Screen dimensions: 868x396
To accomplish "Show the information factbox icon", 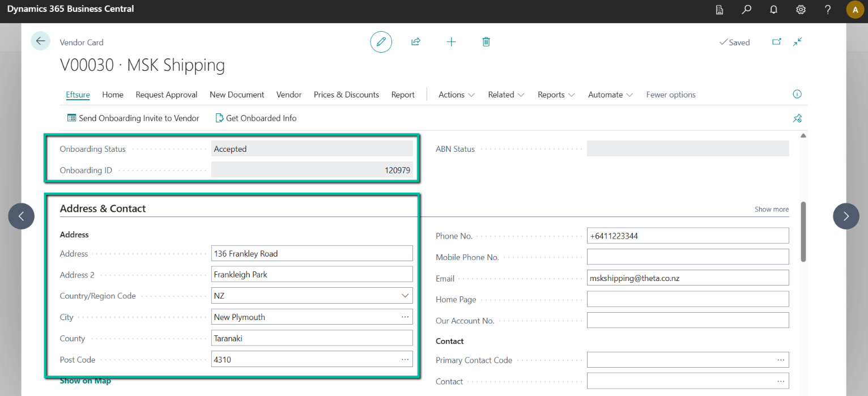I will 797,94.
